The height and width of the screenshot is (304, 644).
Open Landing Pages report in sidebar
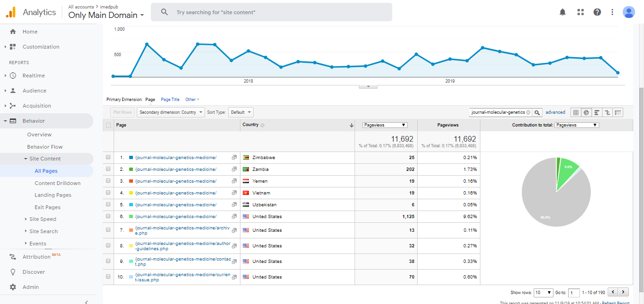[x=53, y=195]
